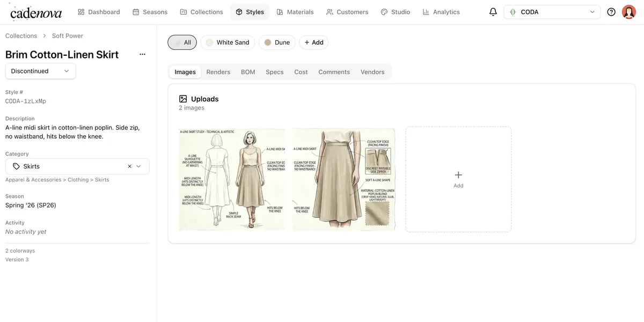
Task: Open the Styles section
Action: click(x=250, y=12)
